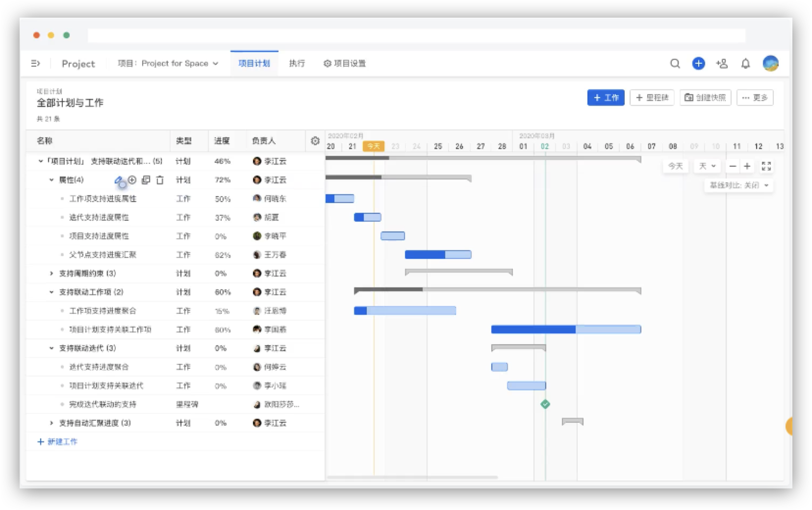The height and width of the screenshot is (510, 812).
Task: Open the 天 time scale dropdown
Action: (x=707, y=166)
